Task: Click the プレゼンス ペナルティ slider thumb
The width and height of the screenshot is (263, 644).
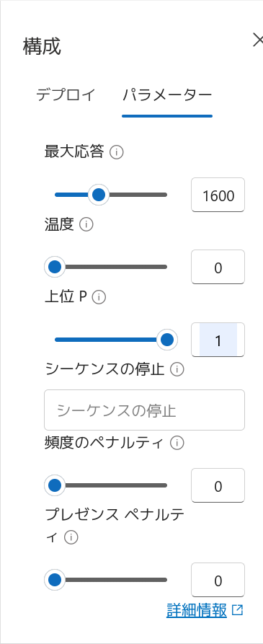Action: click(55, 580)
